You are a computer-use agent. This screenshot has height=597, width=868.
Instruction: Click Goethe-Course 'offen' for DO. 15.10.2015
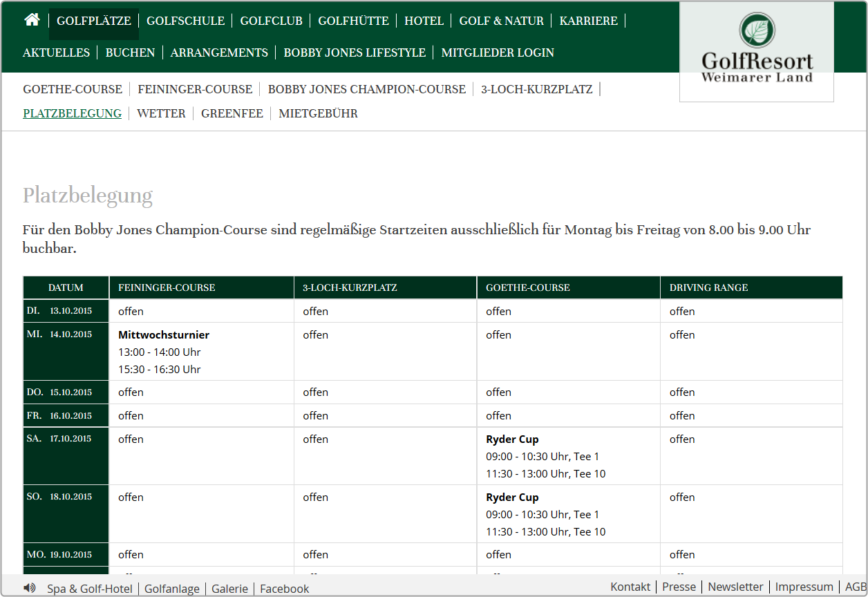498,392
